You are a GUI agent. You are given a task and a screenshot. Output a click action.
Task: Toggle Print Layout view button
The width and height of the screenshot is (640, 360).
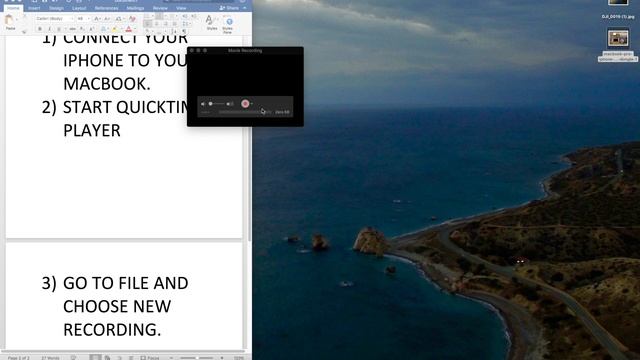coord(95,358)
